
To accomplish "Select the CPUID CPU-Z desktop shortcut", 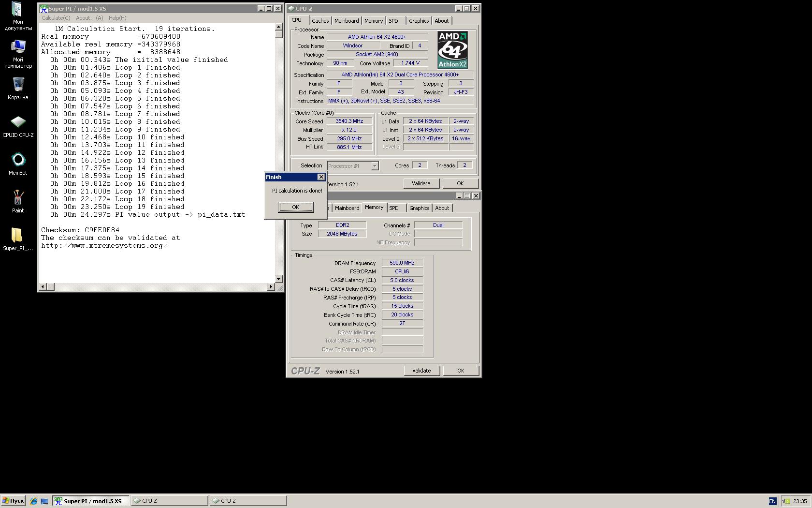I will pos(18,126).
